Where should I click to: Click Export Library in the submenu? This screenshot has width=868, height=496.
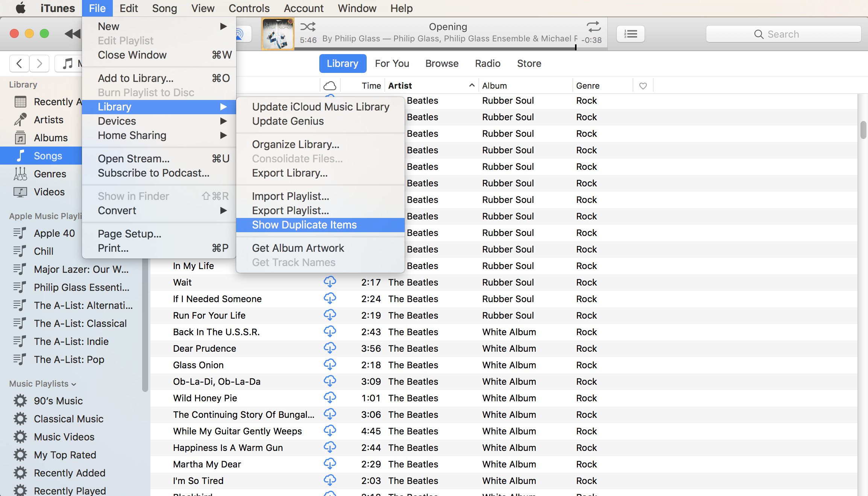(x=290, y=173)
